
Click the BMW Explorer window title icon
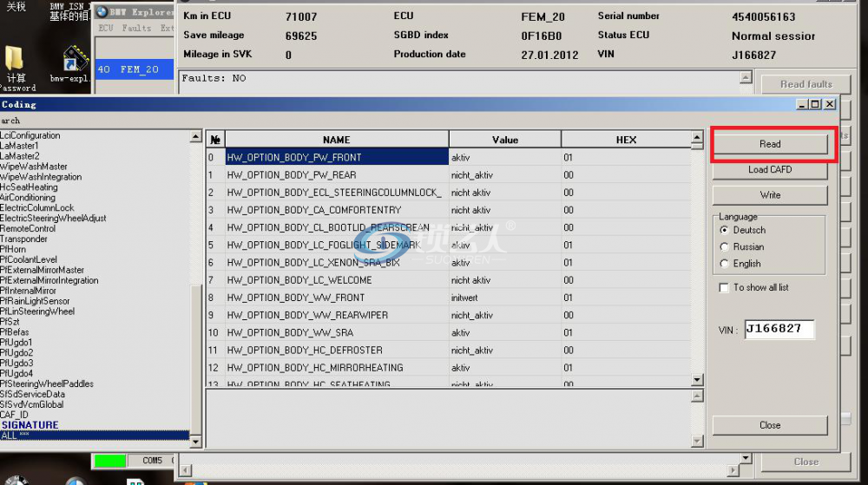click(x=102, y=11)
